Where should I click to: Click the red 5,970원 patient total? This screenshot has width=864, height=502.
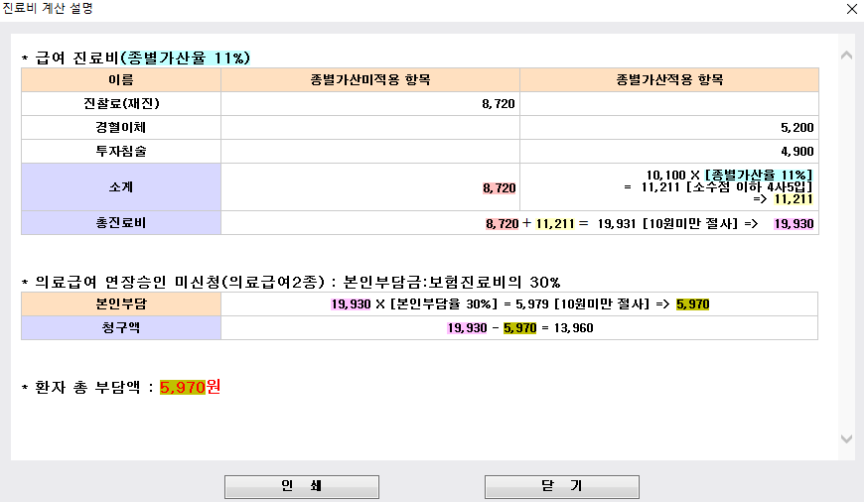(190, 387)
